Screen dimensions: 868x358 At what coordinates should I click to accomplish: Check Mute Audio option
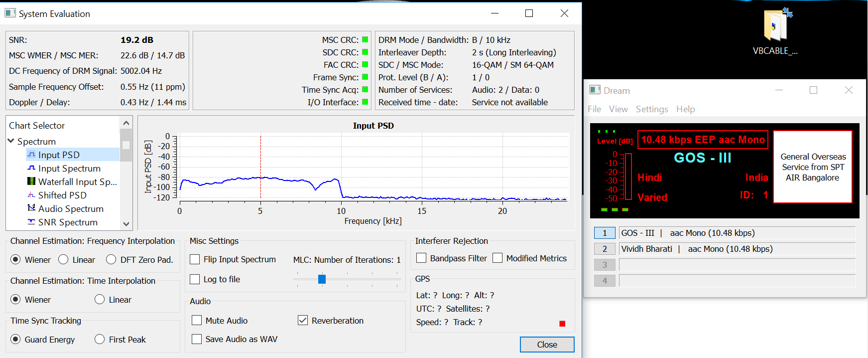(x=197, y=320)
